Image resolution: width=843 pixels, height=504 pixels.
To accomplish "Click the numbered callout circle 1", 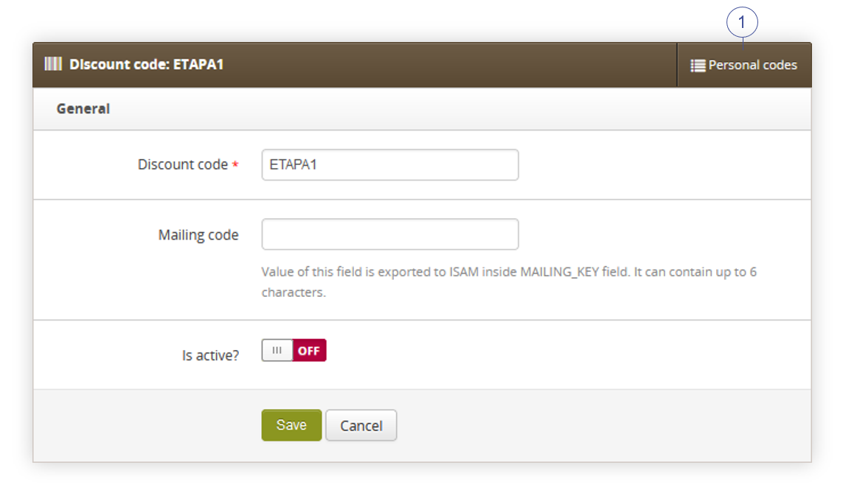I will 742,23.
